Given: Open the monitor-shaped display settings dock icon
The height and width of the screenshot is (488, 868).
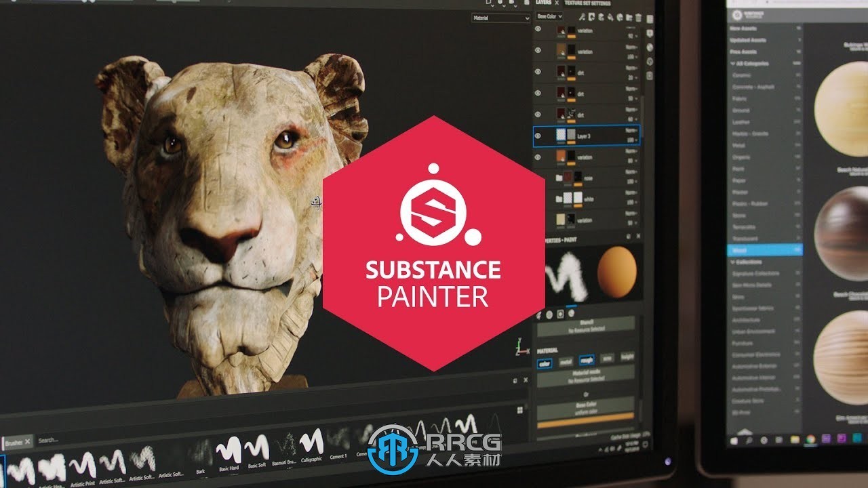Looking at the screenshot, I should coord(650,33).
